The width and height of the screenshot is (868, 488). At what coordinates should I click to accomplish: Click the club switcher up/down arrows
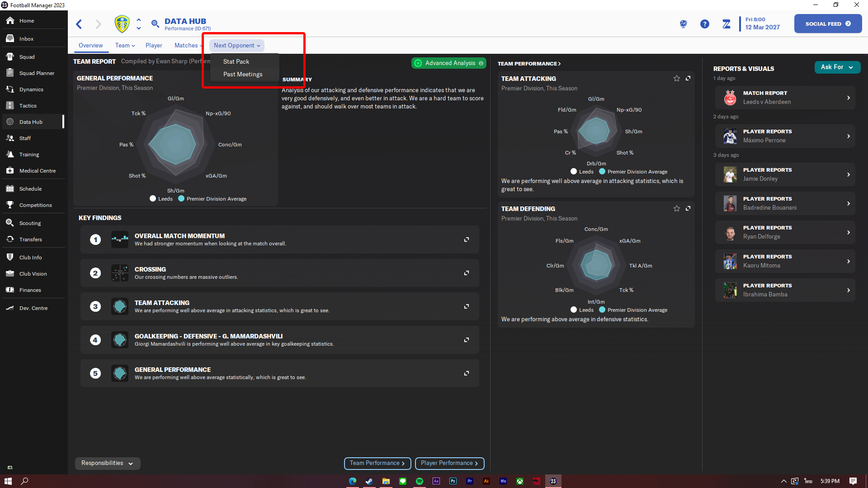tap(139, 24)
